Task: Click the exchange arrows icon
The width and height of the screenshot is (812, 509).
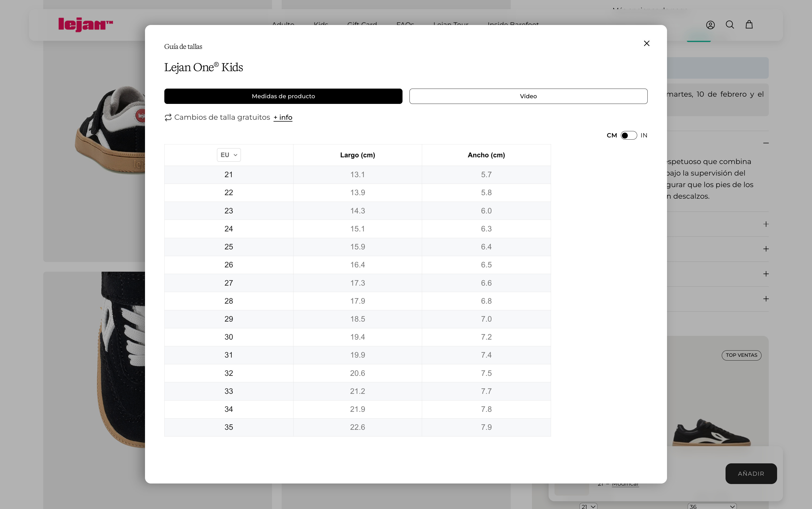Action: pos(168,118)
